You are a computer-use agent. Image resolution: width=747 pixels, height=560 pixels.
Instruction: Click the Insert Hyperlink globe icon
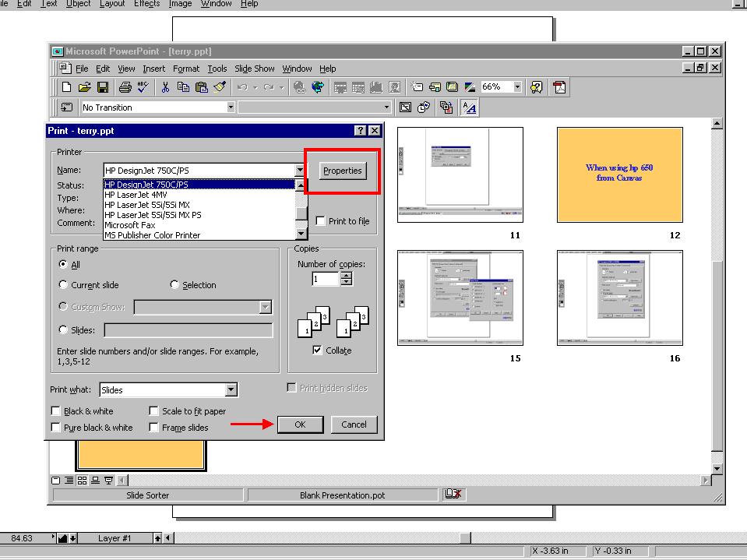click(x=299, y=87)
